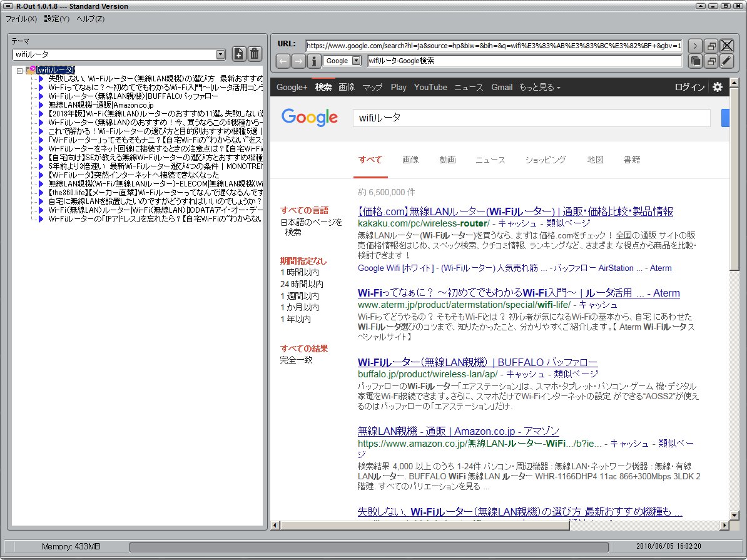This screenshot has width=747, height=560.
Task: Delete the theme using the trash icon
Action: (255, 54)
